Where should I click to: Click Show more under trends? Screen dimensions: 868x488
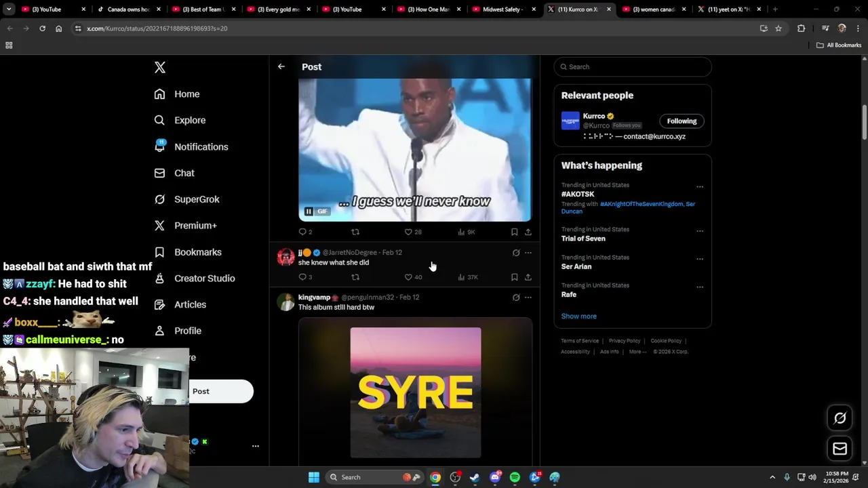tap(578, 316)
